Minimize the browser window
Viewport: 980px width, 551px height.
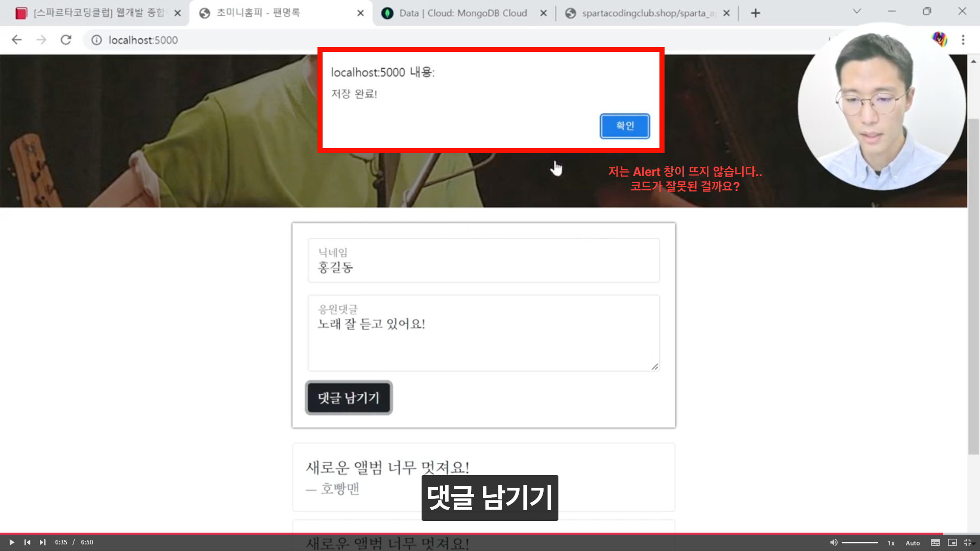[x=892, y=11]
